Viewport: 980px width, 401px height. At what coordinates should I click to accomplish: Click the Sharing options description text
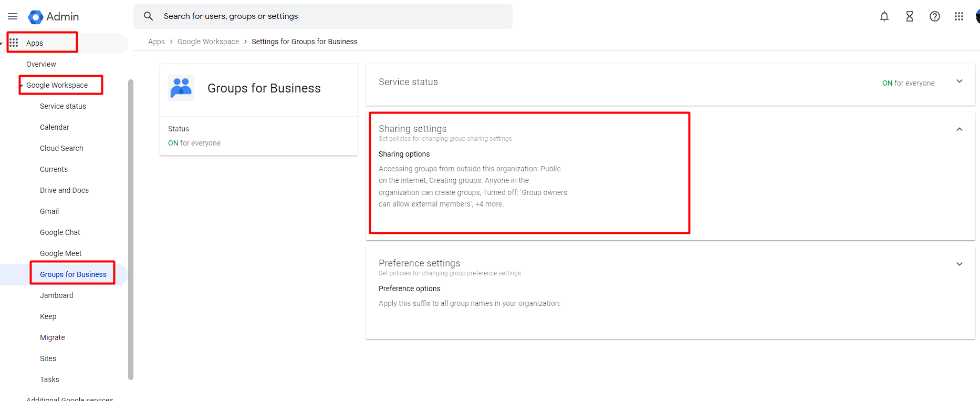473,186
